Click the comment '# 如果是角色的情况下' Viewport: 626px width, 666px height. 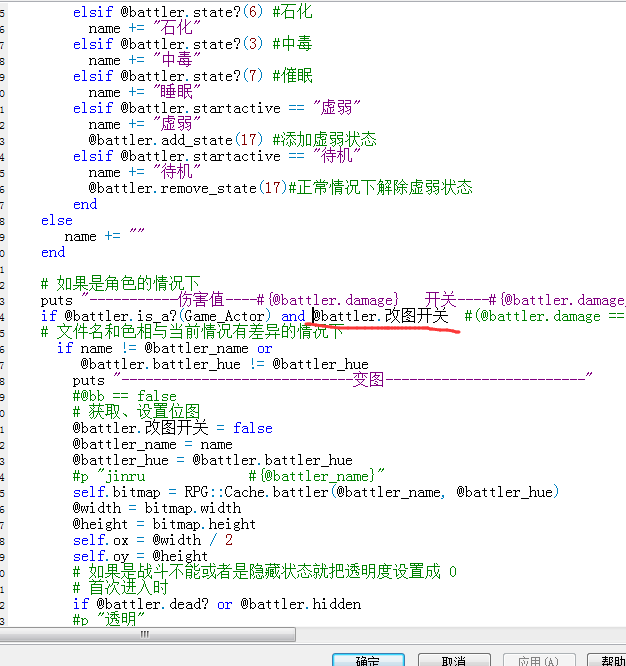[120, 283]
